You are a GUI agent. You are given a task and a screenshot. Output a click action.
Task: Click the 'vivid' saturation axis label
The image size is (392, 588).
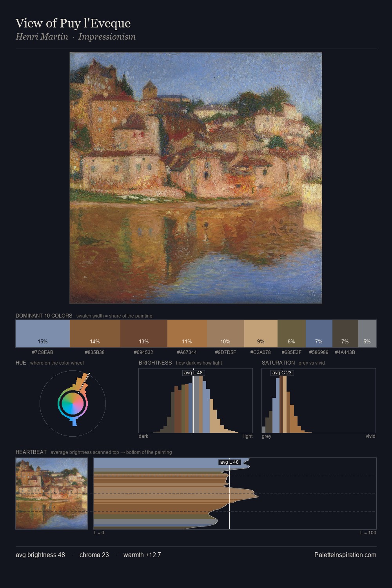click(x=370, y=436)
